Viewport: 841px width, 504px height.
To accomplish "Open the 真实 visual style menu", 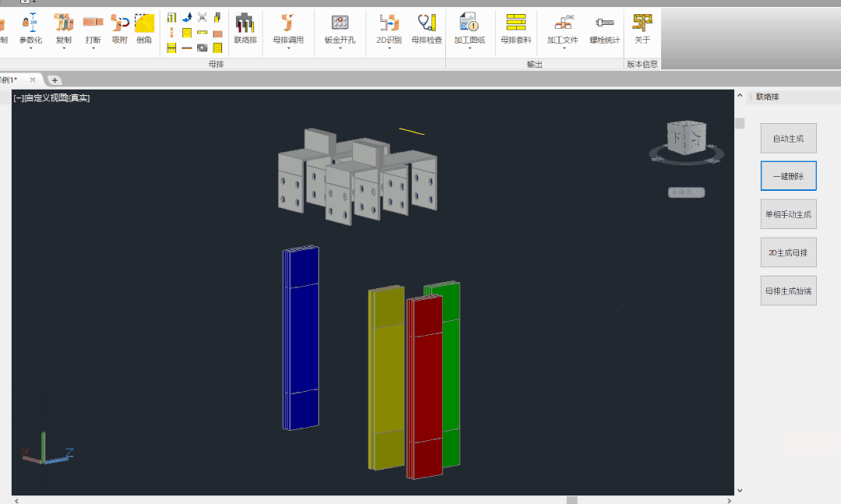I will pyautogui.click(x=80, y=97).
